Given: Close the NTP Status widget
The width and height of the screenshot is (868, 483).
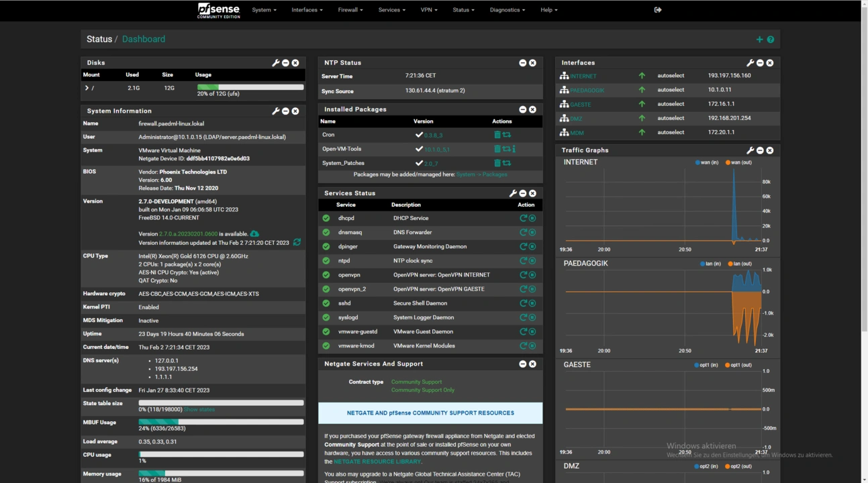Looking at the screenshot, I should click(x=532, y=63).
